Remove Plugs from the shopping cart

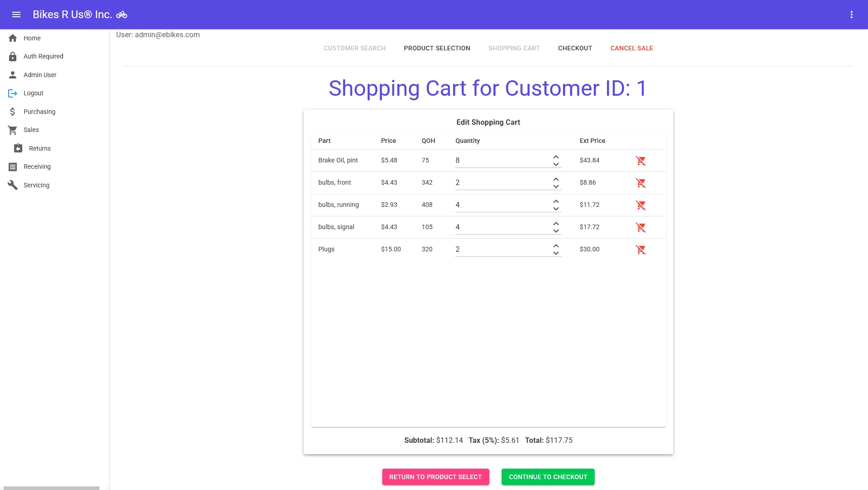tap(641, 249)
